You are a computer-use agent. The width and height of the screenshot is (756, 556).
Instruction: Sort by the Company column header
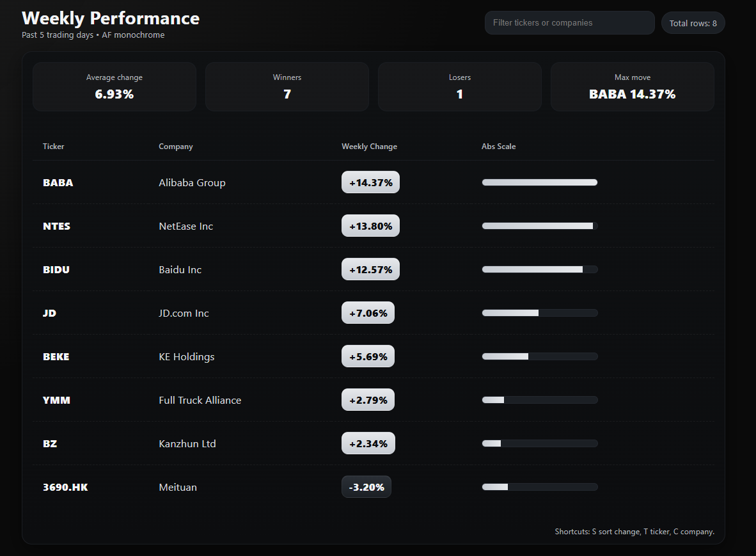point(176,146)
